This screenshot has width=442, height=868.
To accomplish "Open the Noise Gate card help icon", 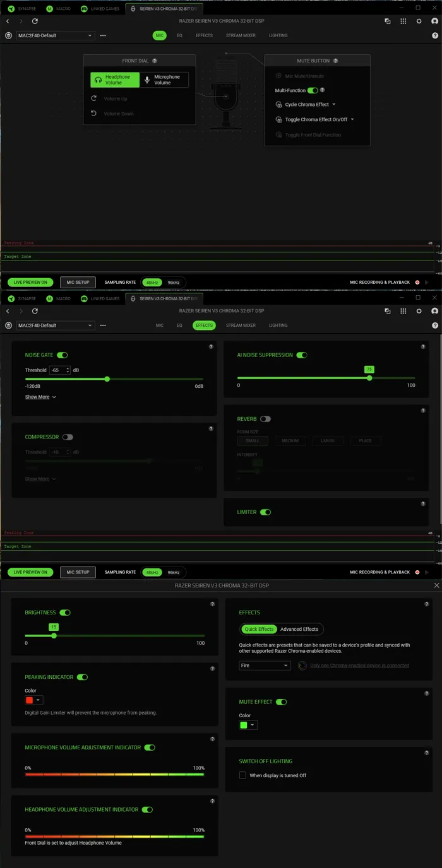I will (211, 346).
